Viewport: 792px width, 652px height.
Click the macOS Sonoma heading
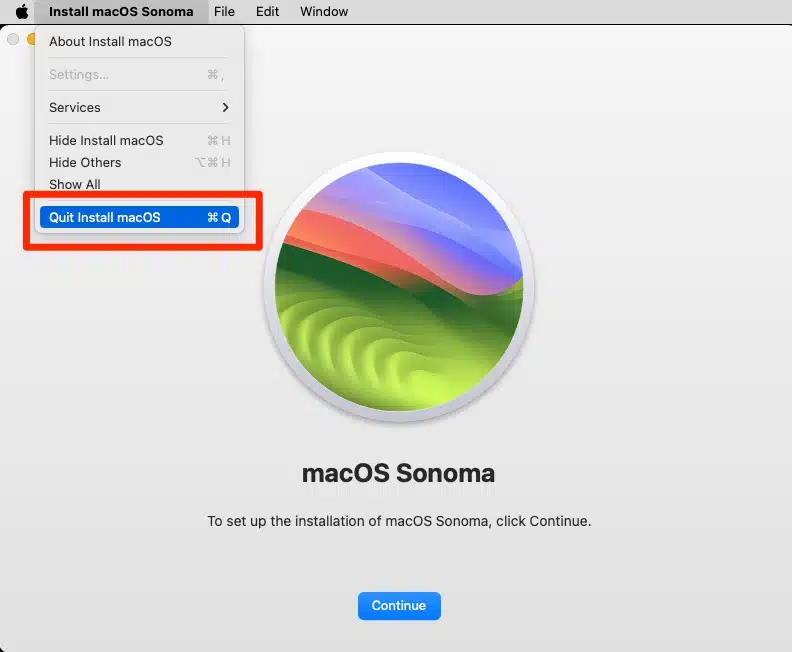coord(398,473)
